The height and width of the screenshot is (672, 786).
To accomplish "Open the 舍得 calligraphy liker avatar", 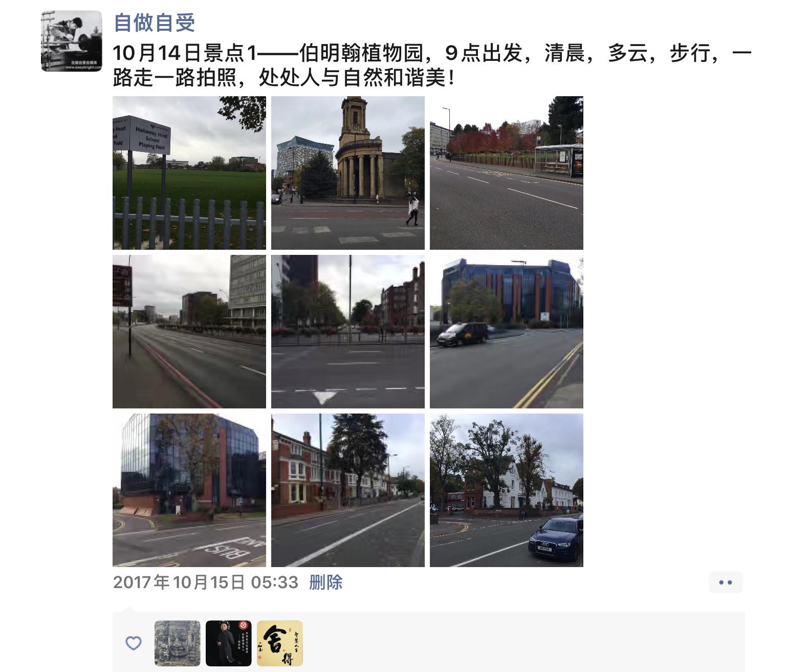I will pos(280,643).
